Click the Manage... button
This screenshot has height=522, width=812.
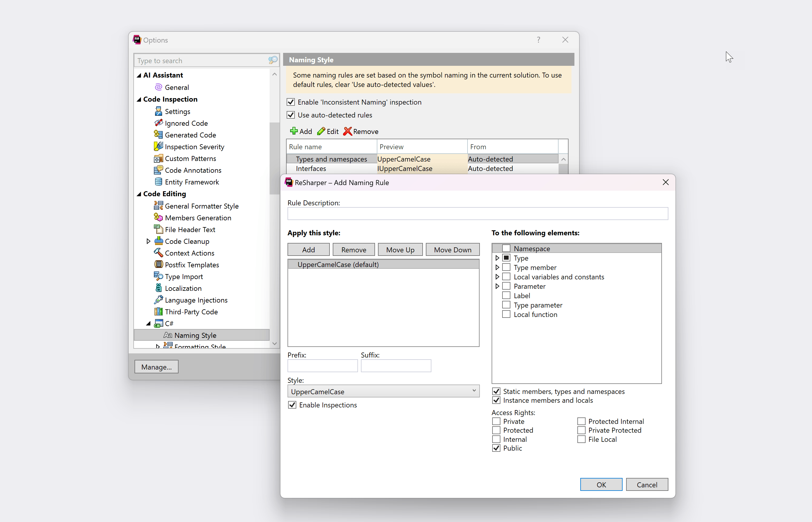[156, 367]
